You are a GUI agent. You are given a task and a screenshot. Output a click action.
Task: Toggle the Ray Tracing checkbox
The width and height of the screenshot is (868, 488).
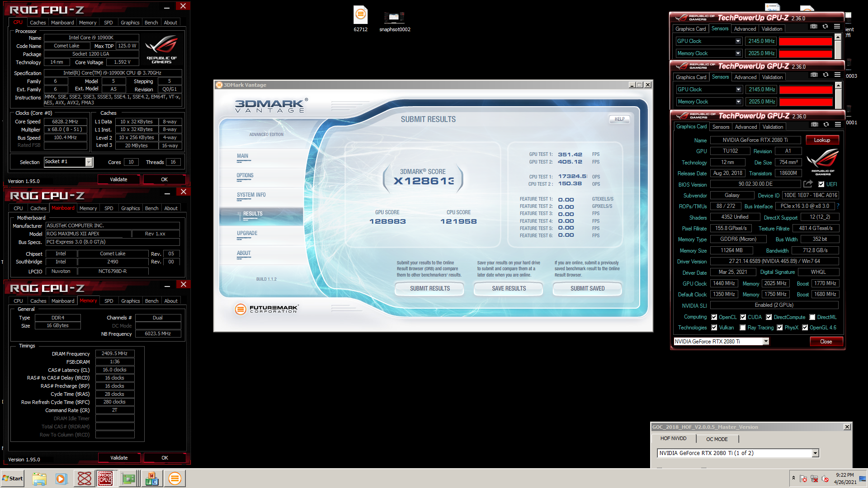[x=743, y=328]
